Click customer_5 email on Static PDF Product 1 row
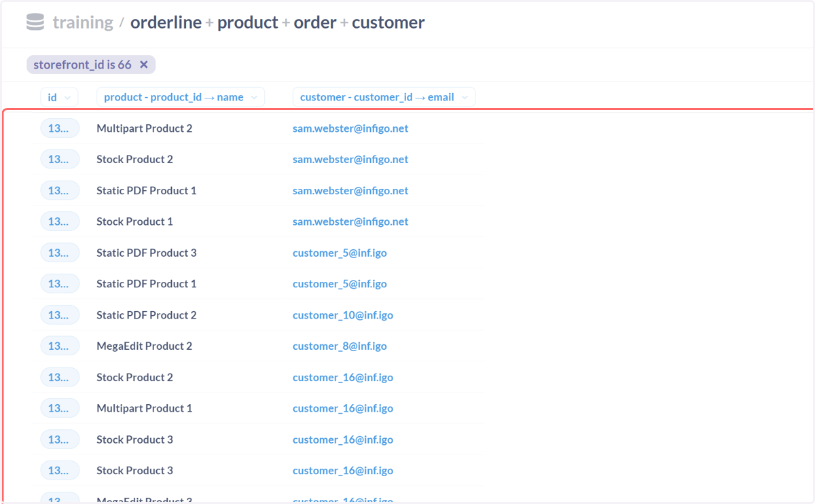815x504 pixels. (340, 284)
